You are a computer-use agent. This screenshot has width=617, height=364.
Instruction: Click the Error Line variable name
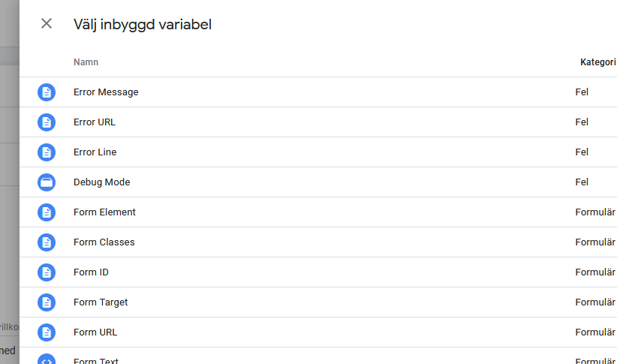(x=95, y=152)
